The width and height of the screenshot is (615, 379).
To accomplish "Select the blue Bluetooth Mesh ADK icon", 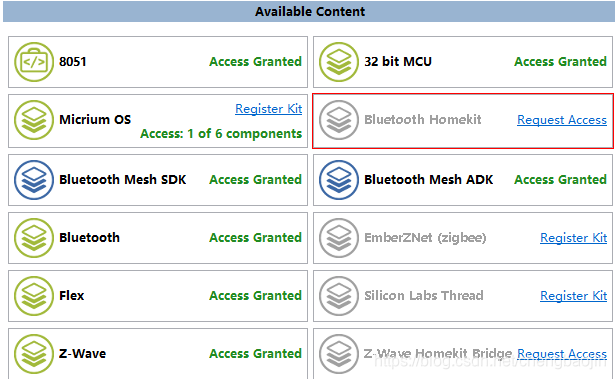I will click(339, 180).
